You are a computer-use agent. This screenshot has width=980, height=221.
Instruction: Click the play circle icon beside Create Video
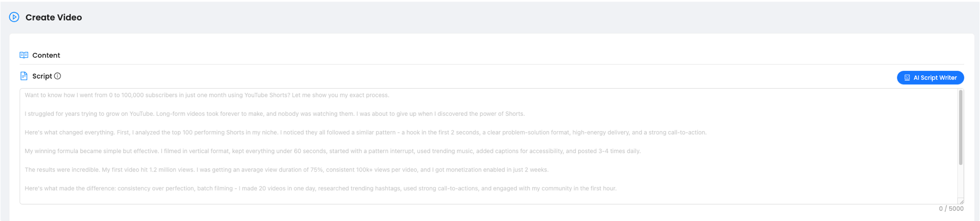tap(14, 17)
